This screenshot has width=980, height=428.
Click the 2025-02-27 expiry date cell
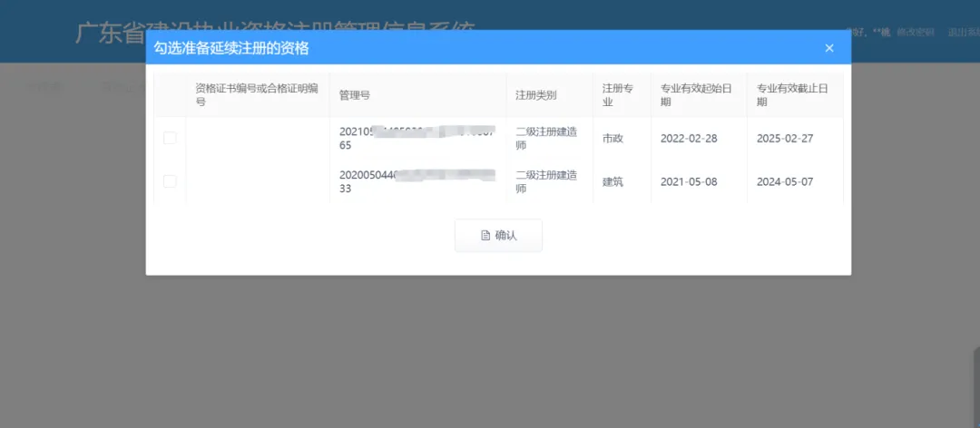[785, 139]
